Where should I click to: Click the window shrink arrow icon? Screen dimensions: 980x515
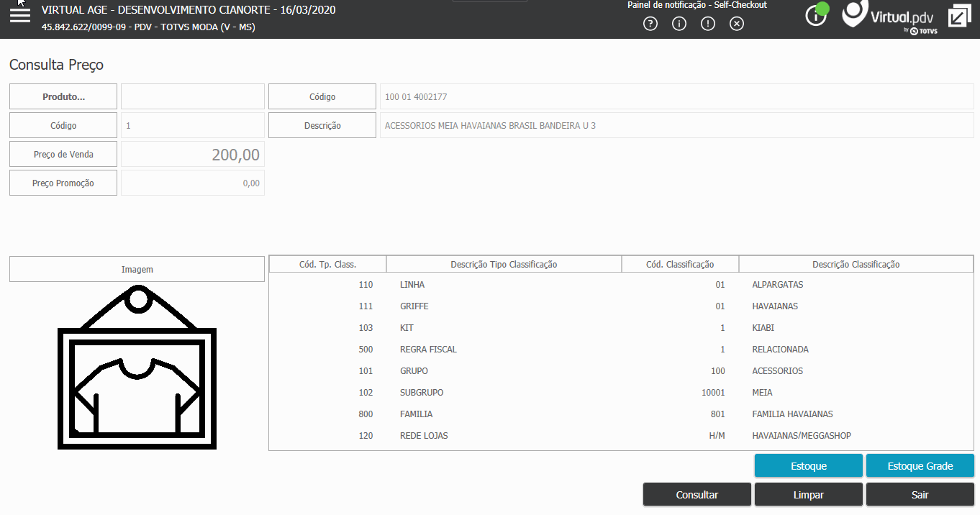click(959, 16)
